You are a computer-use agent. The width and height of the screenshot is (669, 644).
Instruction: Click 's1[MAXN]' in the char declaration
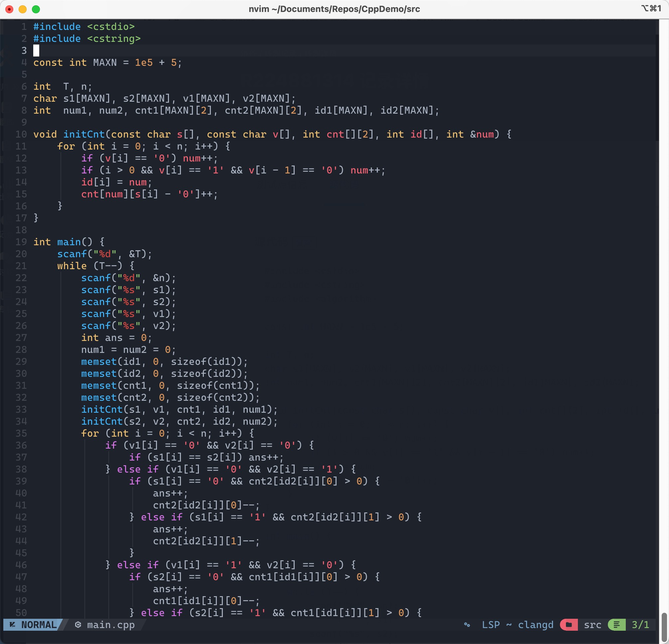click(87, 99)
